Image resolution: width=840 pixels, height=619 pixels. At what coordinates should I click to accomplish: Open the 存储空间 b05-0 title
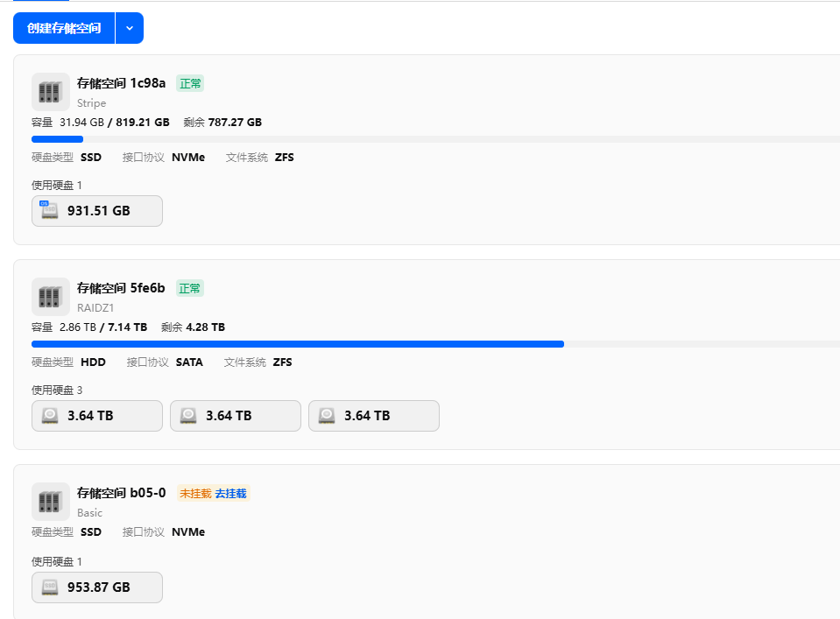click(x=121, y=493)
